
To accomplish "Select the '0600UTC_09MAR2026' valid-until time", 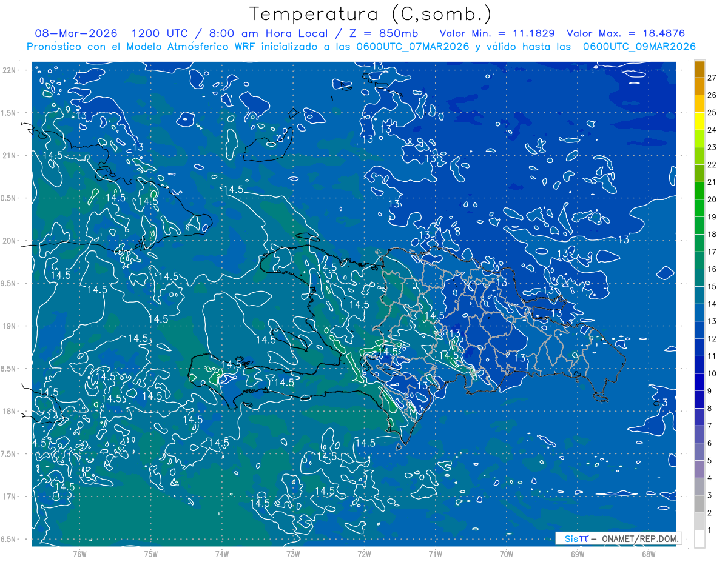I will [639, 47].
